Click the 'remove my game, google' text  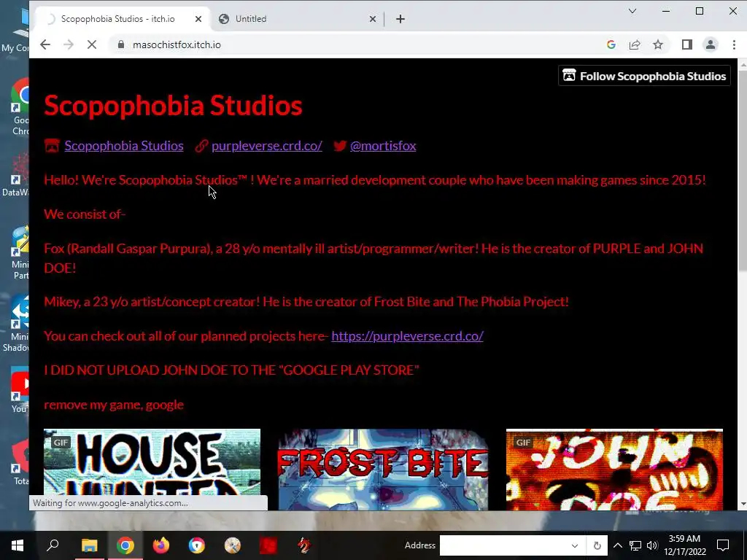[x=114, y=404]
